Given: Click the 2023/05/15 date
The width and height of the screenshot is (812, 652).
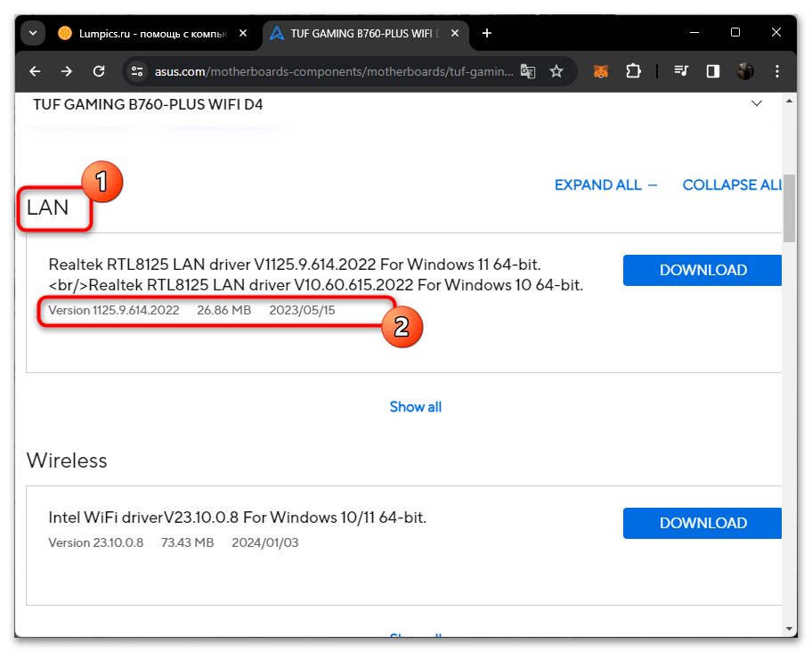Looking at the screenshot, I should tap(302, 310).
